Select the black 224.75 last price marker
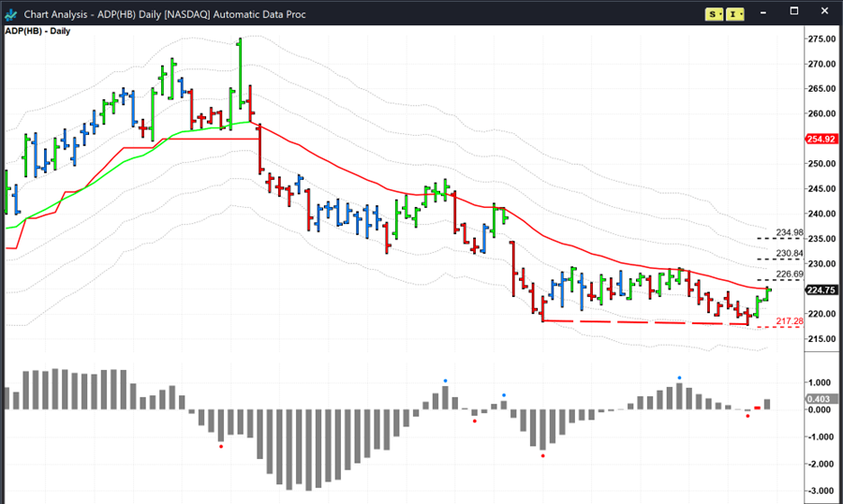Screen dimensions: 843x504 [x=820, y=290]
